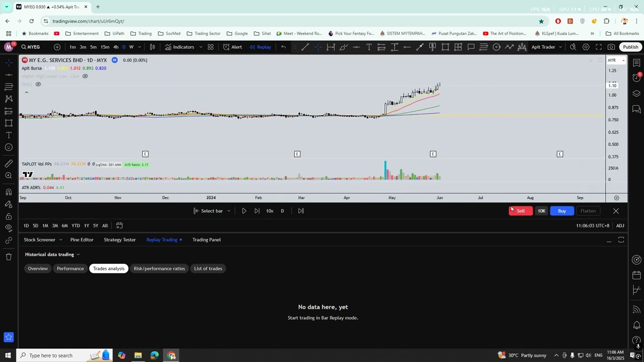Click the Publish button
The image size is (644, 362).
click(x=630, y=47)
